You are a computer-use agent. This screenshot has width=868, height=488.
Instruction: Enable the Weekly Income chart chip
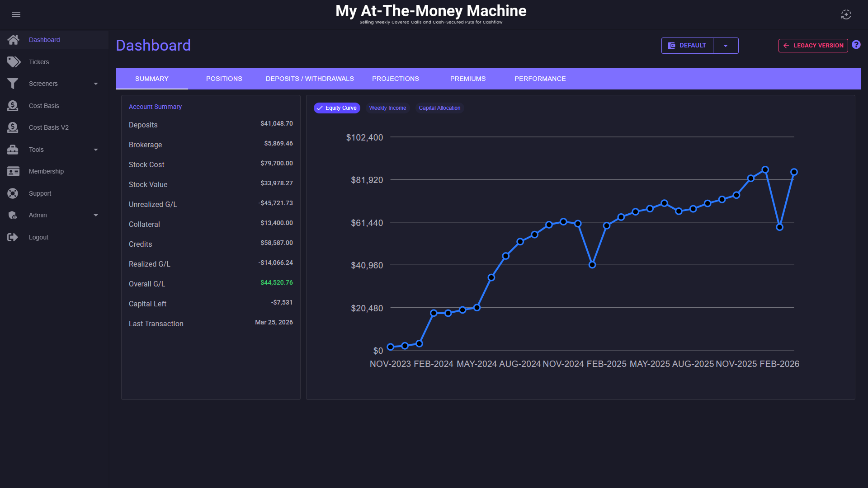coord(387,108)
